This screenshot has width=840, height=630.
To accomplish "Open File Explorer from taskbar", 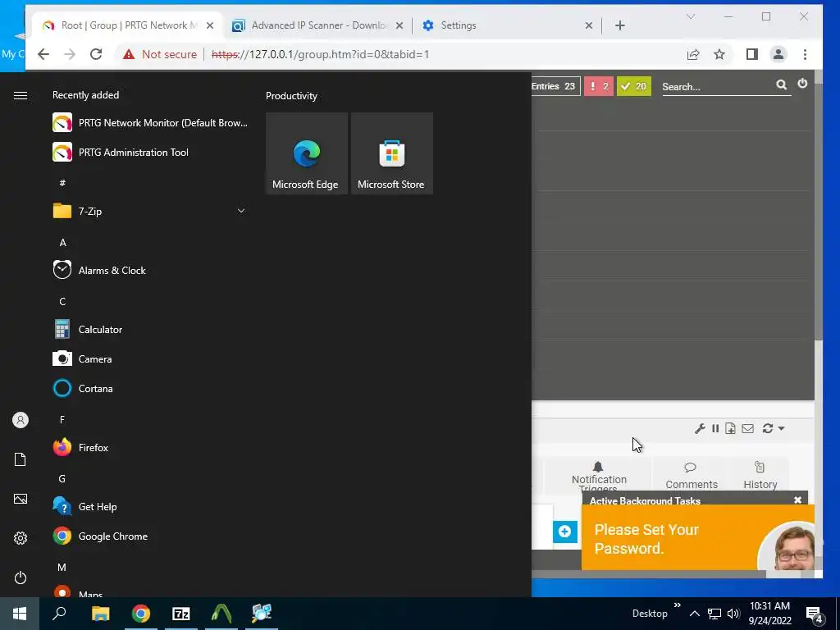I will click(100, 614).
